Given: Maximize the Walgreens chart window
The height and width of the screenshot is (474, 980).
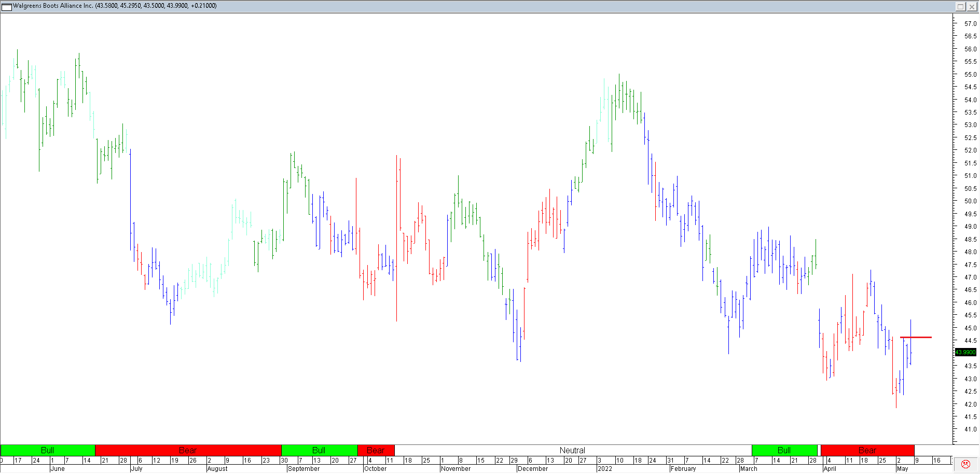Looking at the screenshot, I should click(960, 6).
